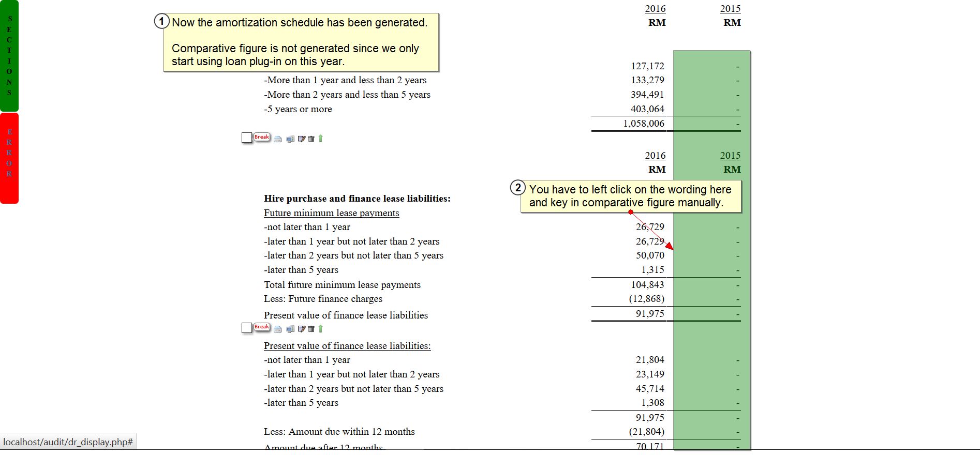Tick the checkbox below Present value of finance lease
The width and height of the screenshot is (980, 455).
point(247,328)
